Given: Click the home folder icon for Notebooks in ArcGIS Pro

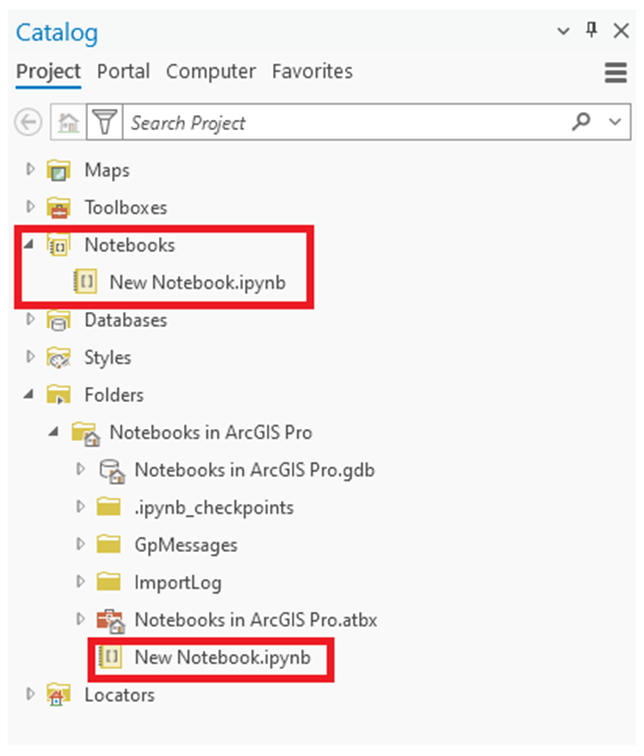Looking at the screenshot, I should [x=85, y=433].
